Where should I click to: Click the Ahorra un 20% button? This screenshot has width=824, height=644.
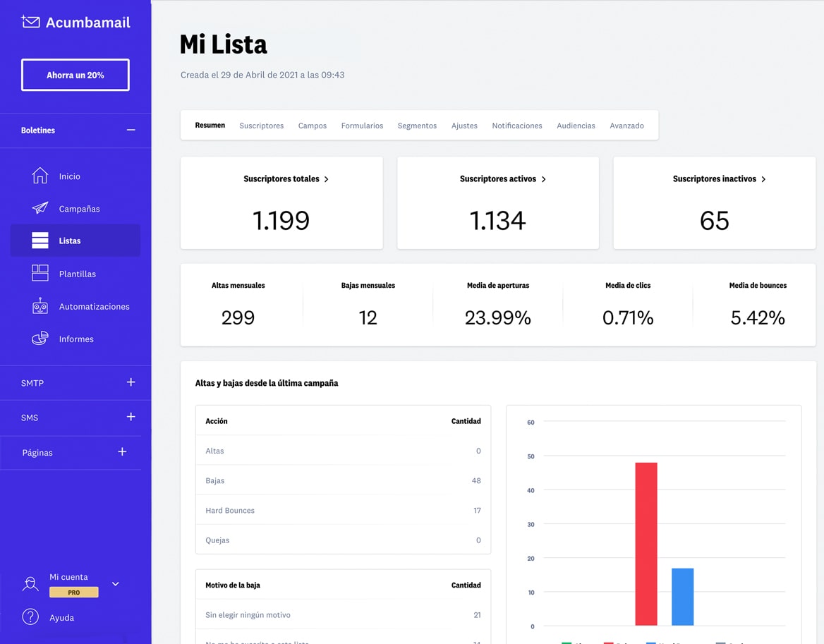(75, 75)
